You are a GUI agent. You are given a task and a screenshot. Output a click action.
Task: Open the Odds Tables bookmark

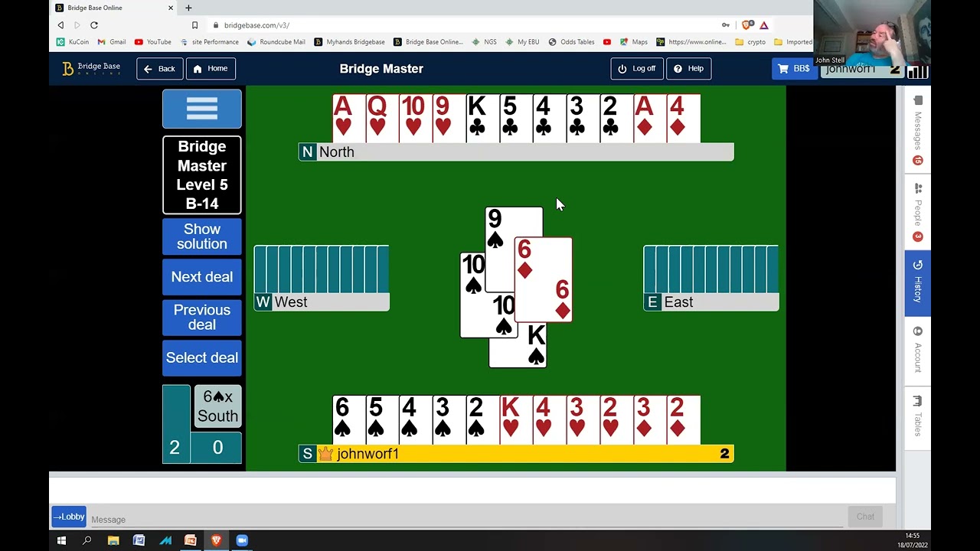pos(572,42)
